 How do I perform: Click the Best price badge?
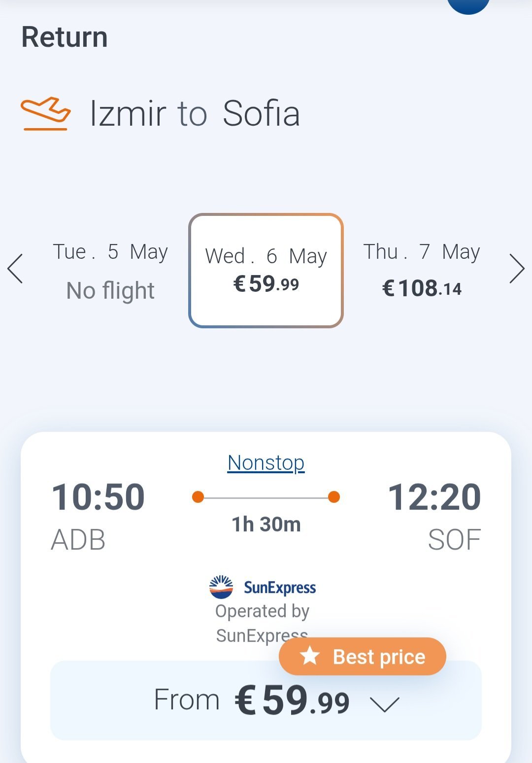click(x=363, y=656)
